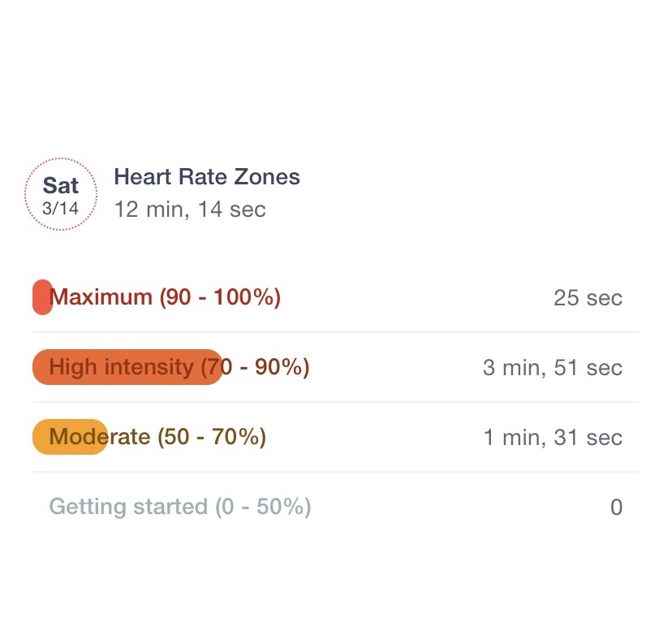Select the "Sat" day text in badge

[x=61, y=185]
